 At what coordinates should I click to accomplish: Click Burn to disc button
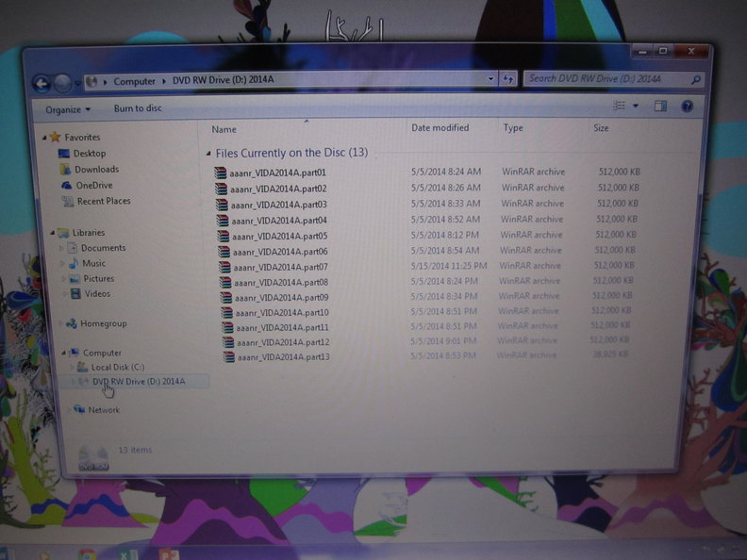[x=138, y=108]
